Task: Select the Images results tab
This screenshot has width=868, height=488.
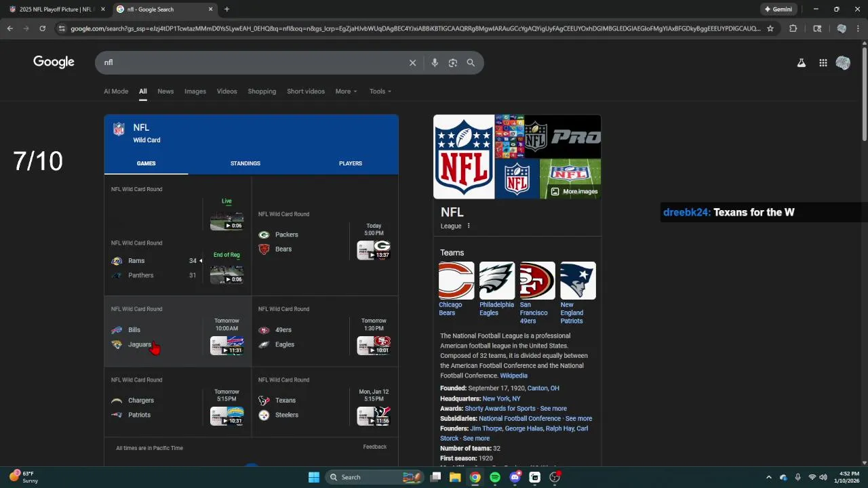Action: tap(195, 91)
